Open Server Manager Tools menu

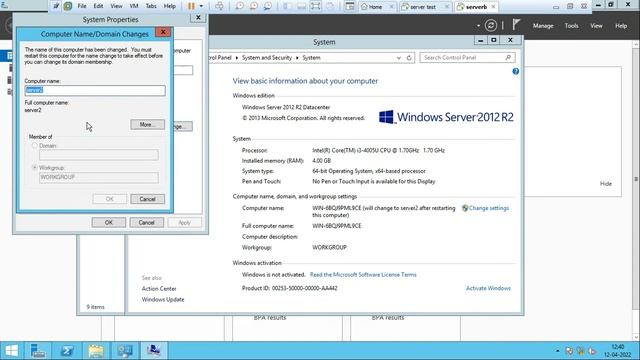[571, 26]
